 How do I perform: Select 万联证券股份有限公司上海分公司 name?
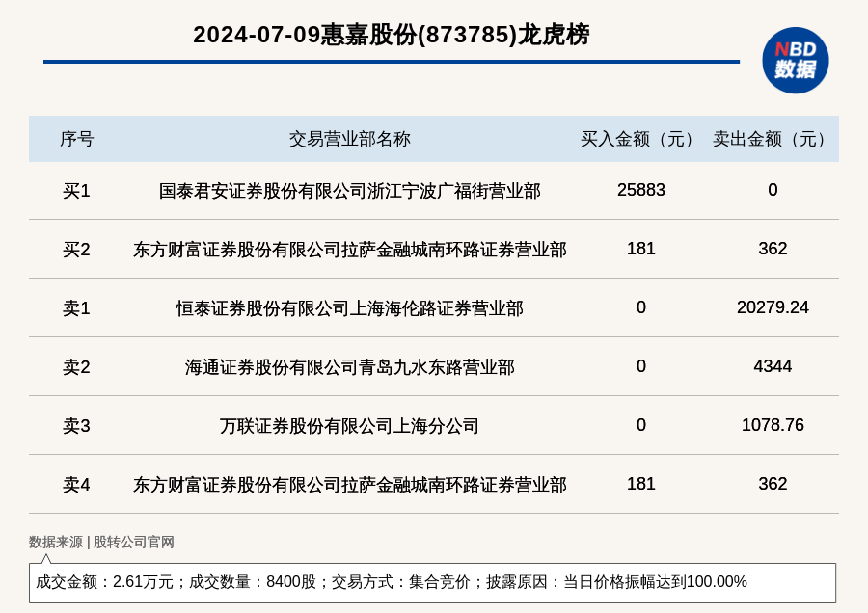350,425
